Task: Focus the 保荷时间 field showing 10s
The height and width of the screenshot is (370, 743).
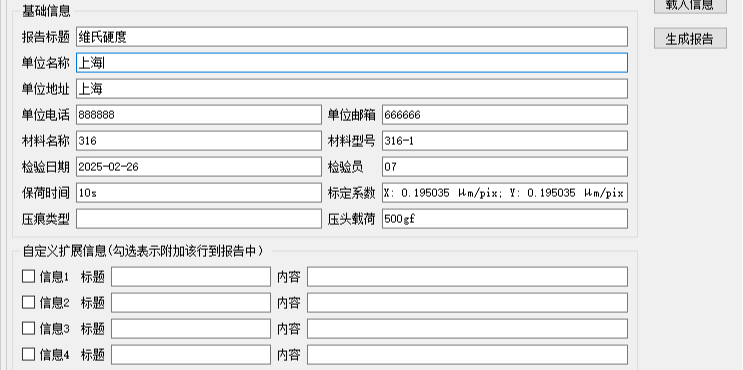Action: tap(199, 193)
